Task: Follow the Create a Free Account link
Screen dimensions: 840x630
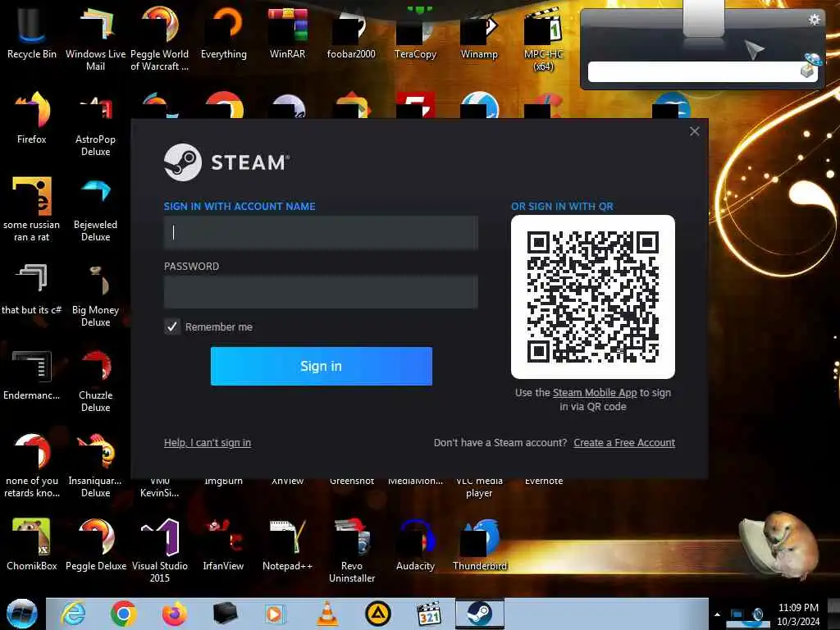Action: tap(624, 442)
